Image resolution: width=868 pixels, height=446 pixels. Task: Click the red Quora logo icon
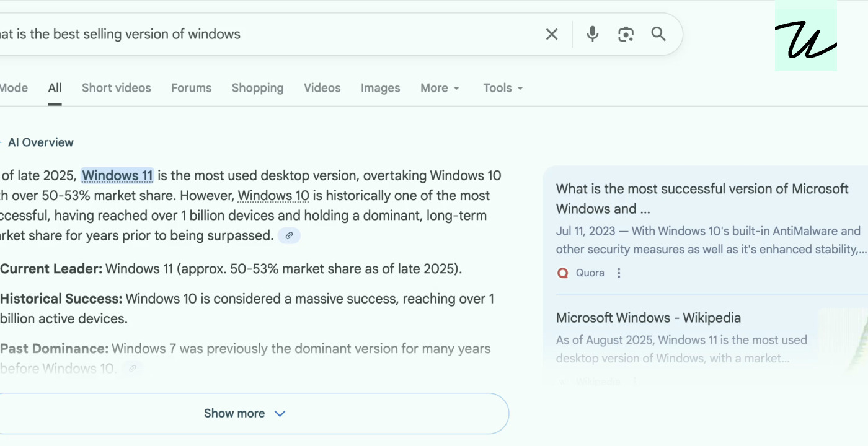click(563, 273)
